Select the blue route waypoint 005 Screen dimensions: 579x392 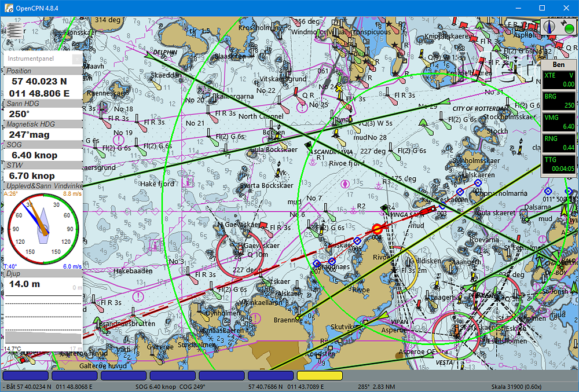357,241
